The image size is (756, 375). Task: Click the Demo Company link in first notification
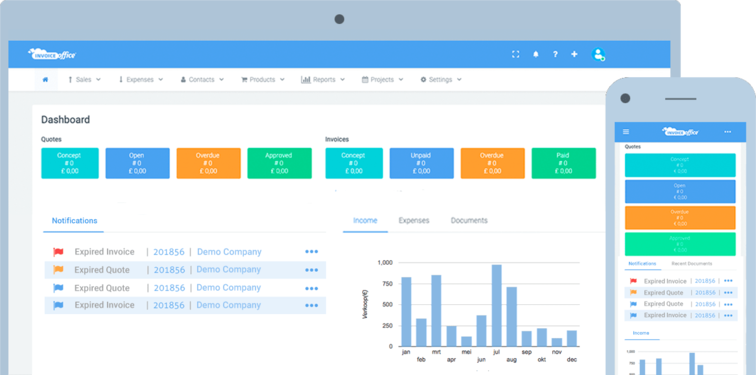pyautogui.click(x=230, y=252)
